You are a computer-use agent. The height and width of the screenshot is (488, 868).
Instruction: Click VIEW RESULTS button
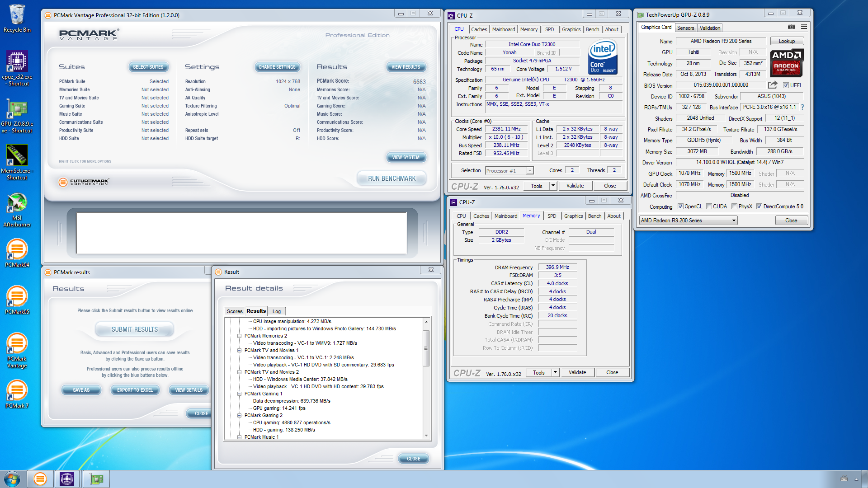pos(406,67)
